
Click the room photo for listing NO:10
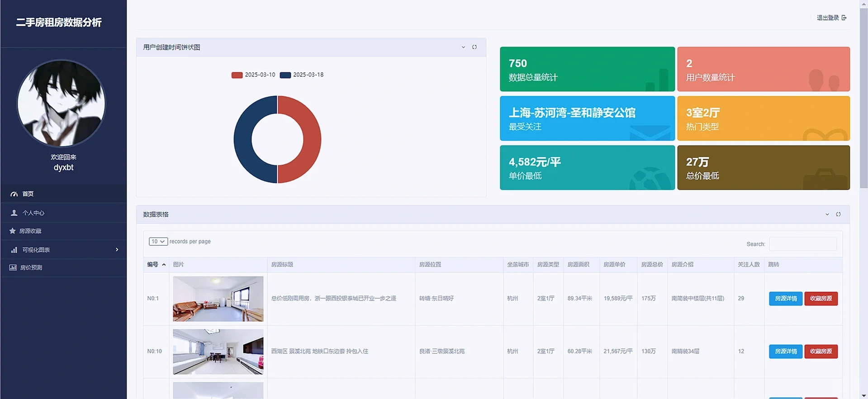pyautogui.click(x=218, y=352)
